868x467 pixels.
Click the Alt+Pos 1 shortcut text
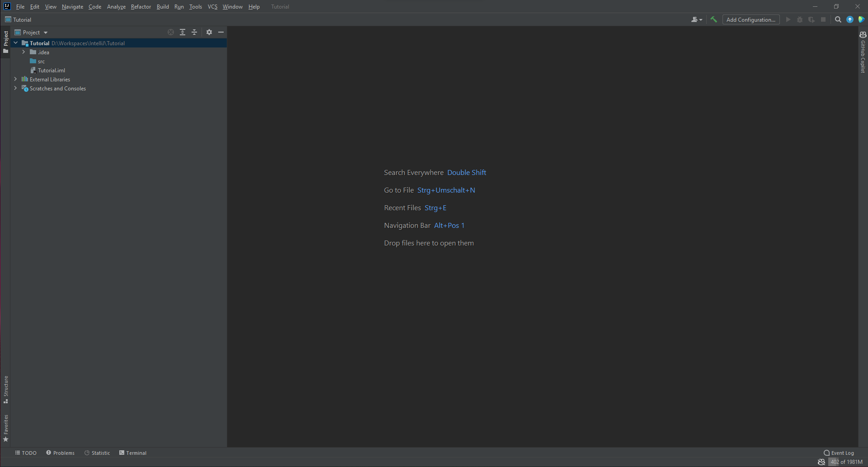(x=449, y=226)
